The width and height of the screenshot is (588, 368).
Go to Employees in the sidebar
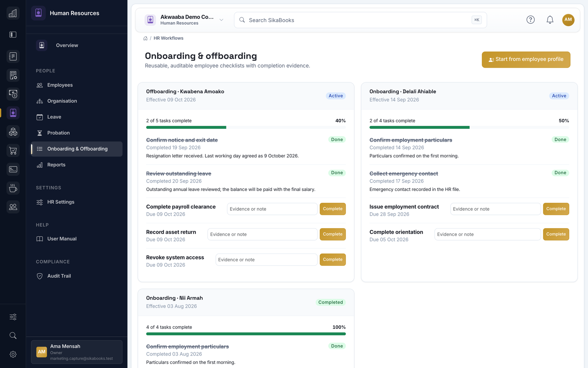coord(77,85)
